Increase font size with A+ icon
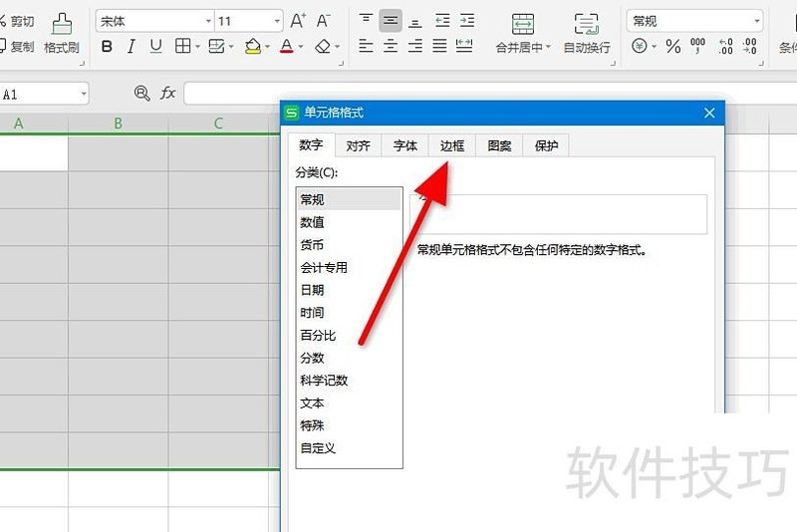 tap(298, 21)
